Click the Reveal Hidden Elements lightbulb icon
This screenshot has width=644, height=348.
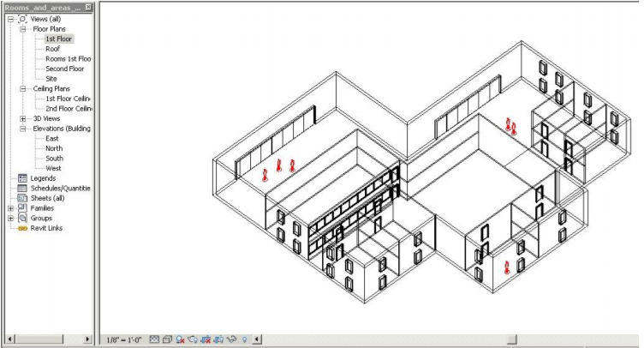(244, 339)
